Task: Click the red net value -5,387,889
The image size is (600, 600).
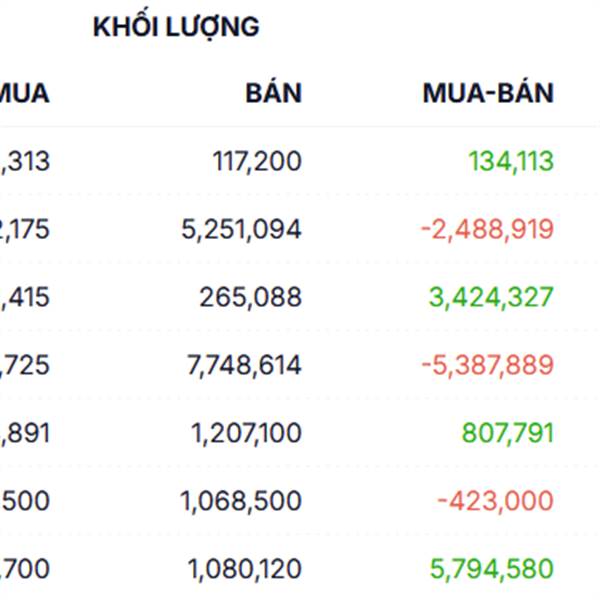Action: coord(487,365)
